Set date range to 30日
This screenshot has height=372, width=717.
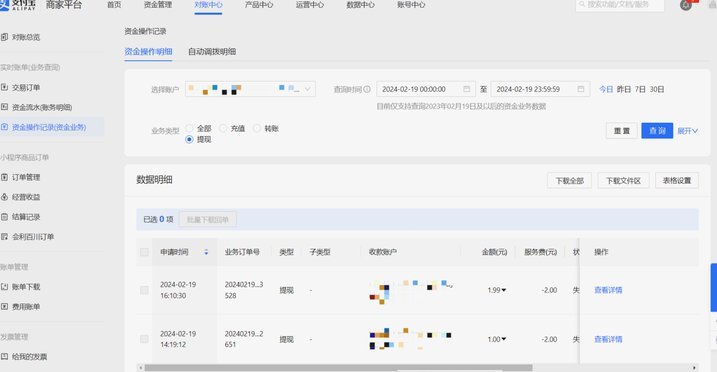(657, 89)
